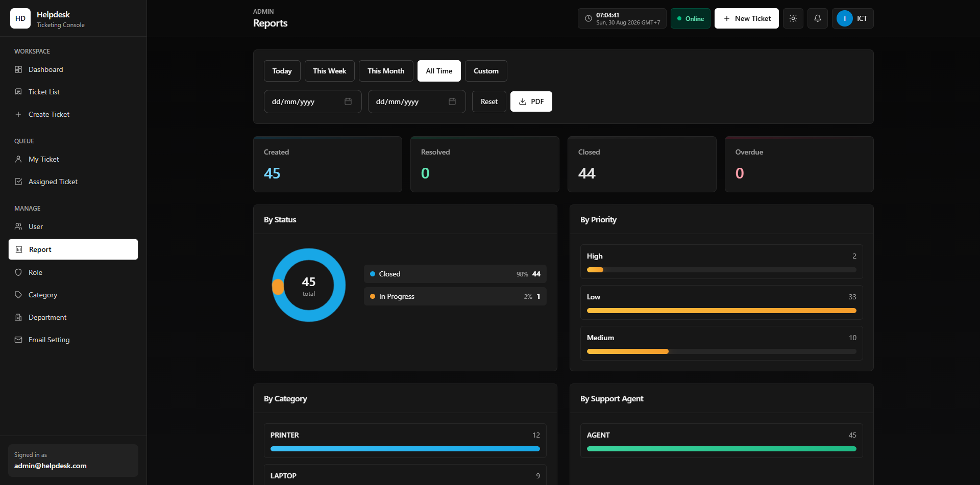Click the end date input field

click(x=417, y=101)
